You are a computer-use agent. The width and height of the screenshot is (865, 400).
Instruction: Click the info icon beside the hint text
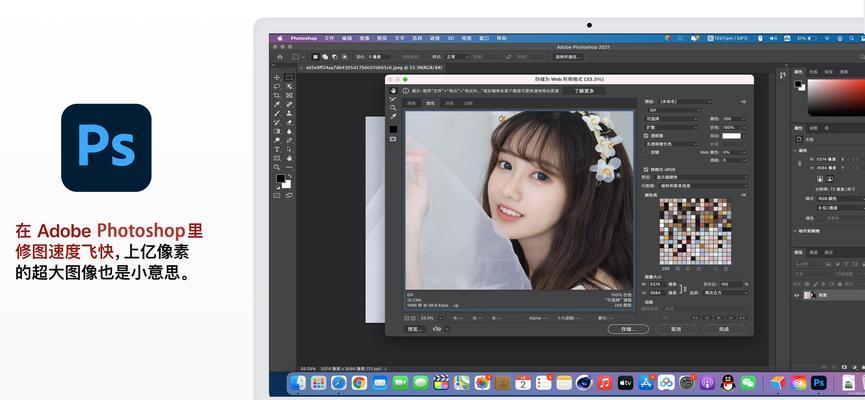(406, 90)
